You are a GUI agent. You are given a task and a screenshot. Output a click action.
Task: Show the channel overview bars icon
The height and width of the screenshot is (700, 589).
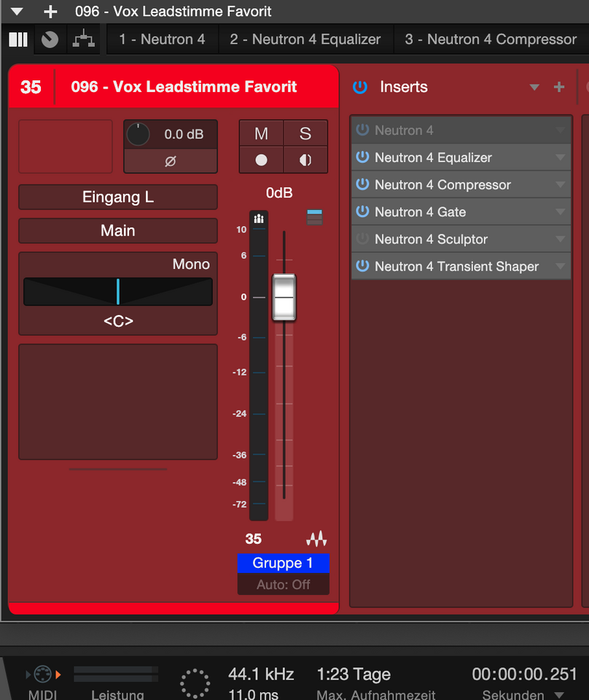click(18, 39)
